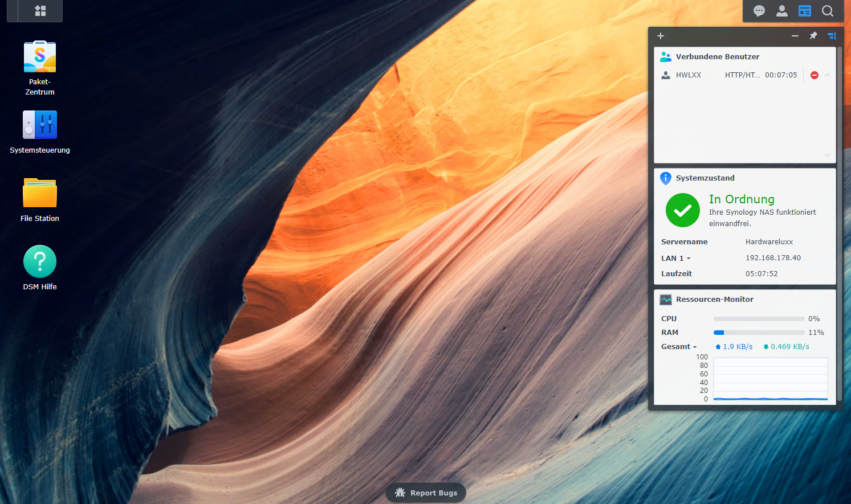Click the 0% CPU value
Screen dimensions: 851x504
click(814, 319)
